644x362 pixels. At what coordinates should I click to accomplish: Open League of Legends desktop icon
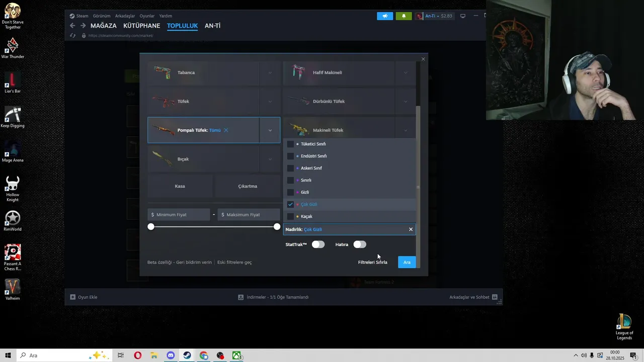coord(624,327)
